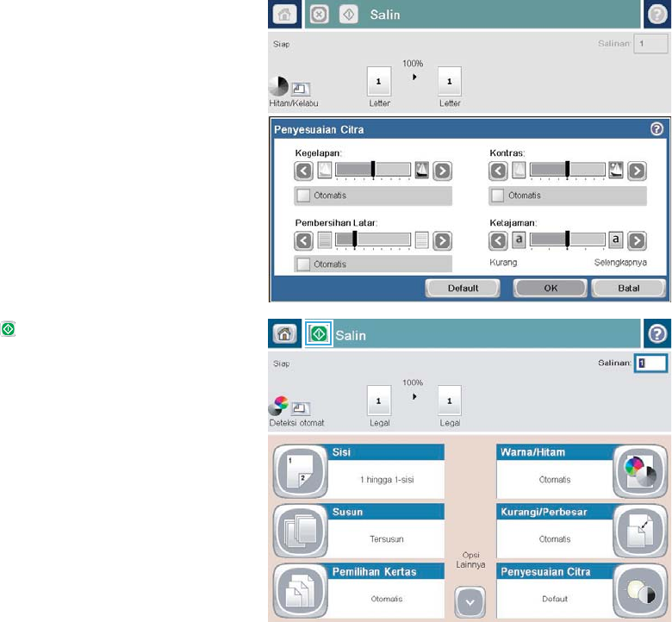
Task: Open the Warna/Hitam color mode icon
Action: (x=640, y=471)
